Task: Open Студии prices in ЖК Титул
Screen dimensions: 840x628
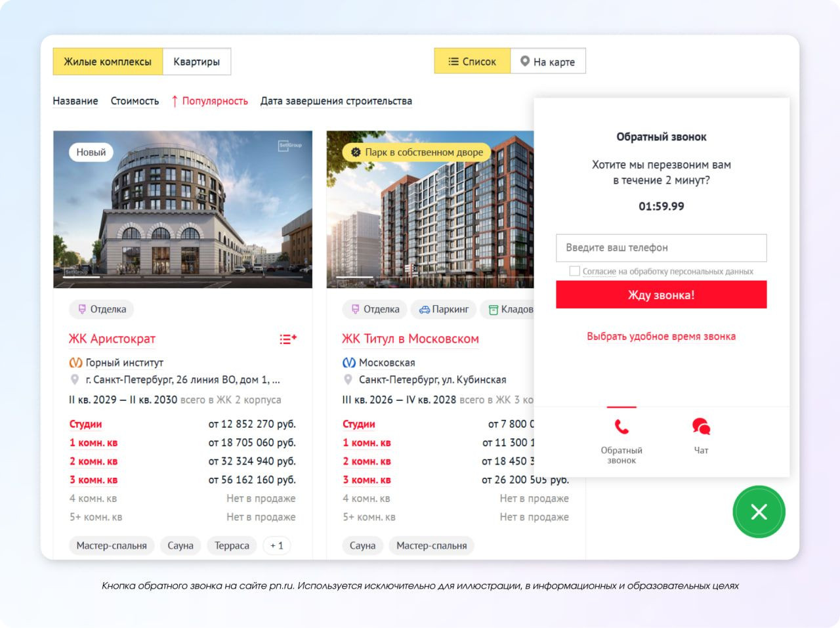Action: pyautogui.click(x=359, y=424)
